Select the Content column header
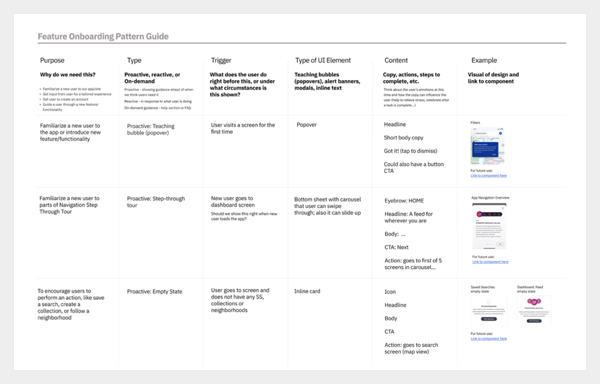600x384 pixels. tap(396, 60)
